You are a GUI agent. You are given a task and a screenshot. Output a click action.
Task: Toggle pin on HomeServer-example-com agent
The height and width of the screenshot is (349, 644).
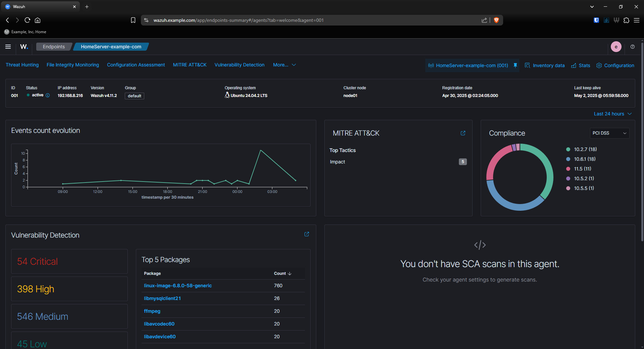click(515, 65)
